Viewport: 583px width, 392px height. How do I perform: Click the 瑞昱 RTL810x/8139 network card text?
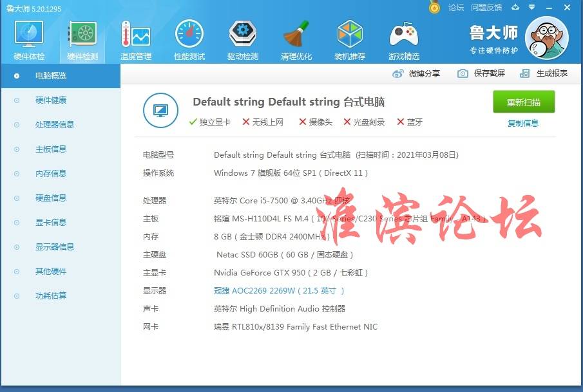pos(296,327)
